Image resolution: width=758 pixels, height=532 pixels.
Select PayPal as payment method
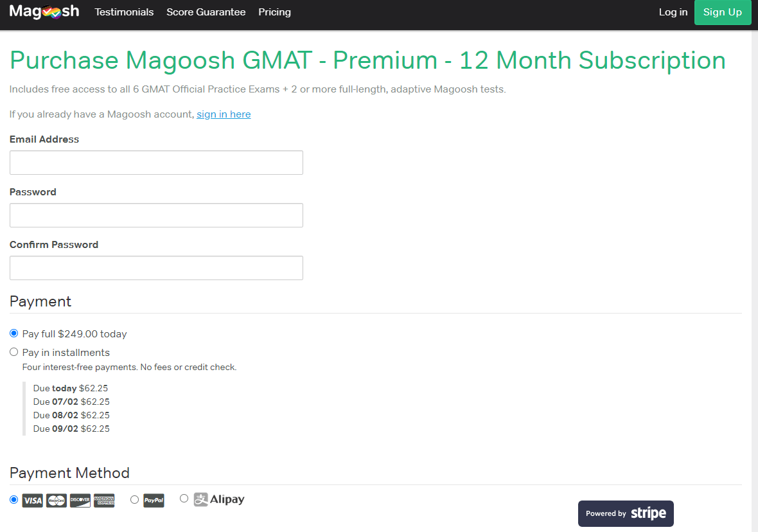(134, 499)
